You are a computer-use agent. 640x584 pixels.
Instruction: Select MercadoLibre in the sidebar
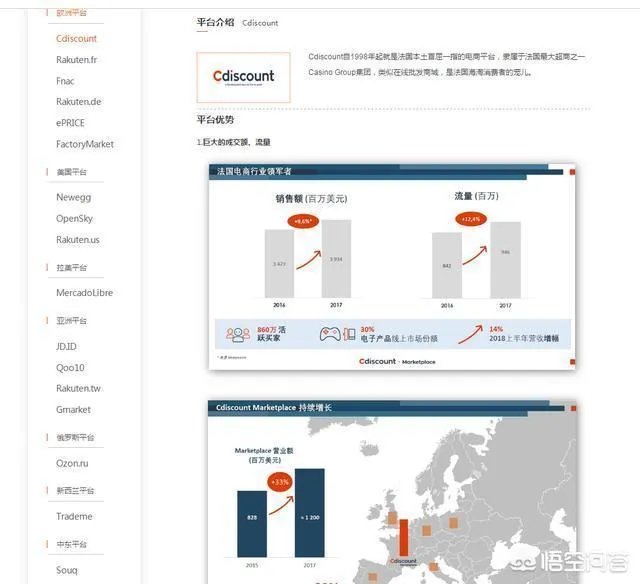point(84,293)
